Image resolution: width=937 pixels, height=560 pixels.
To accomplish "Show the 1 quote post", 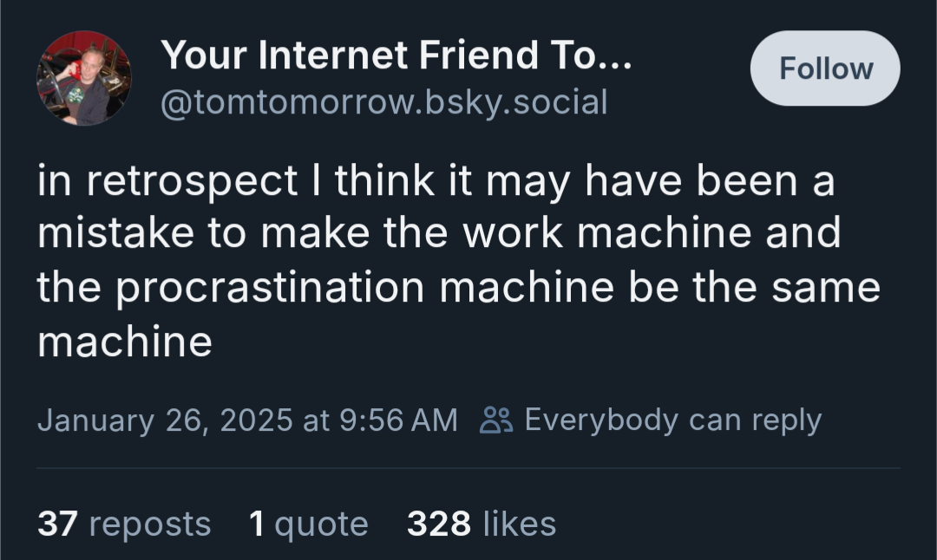I will (x=308, y=524).
